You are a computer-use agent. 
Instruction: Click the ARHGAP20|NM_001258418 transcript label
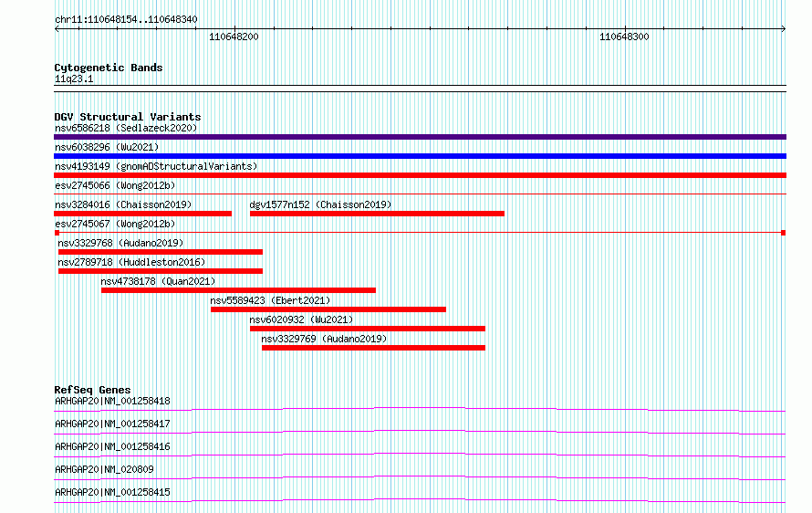point(112,401)
